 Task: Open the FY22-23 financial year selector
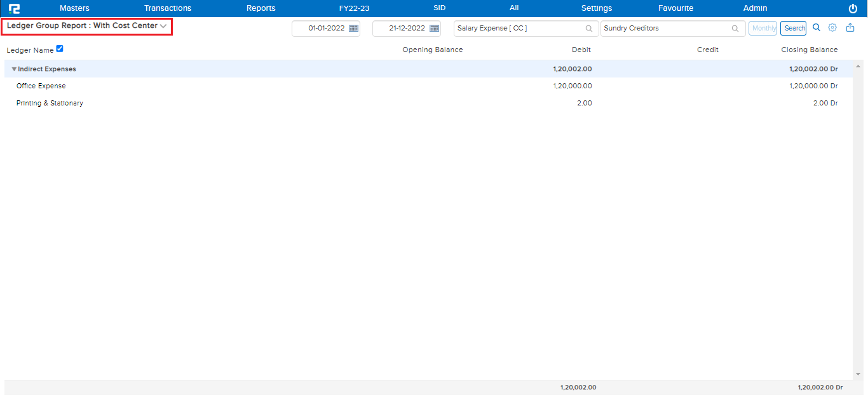(x=354, y=8)
